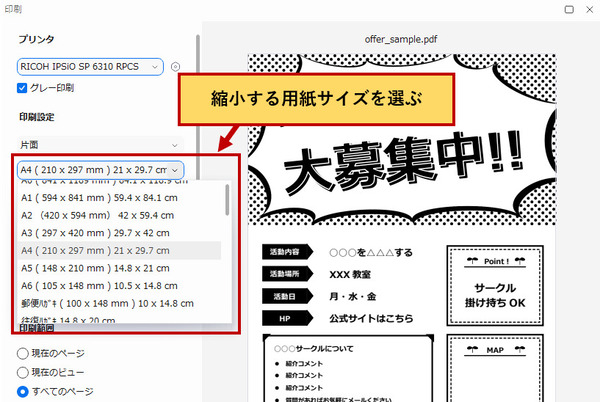The width and height of the screenshot is (600, 402).
Task: Maximize the 印刷 dialog window
Action: click(x=569, y=9)
